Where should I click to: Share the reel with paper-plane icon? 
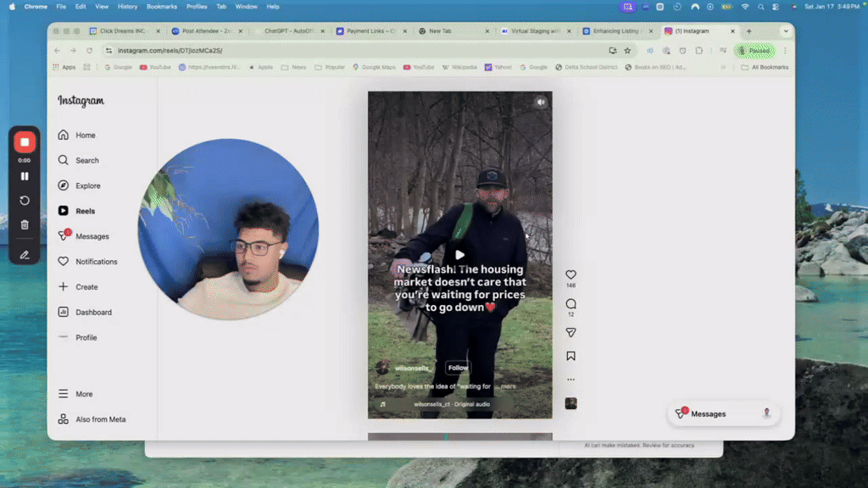click(570, 332)
